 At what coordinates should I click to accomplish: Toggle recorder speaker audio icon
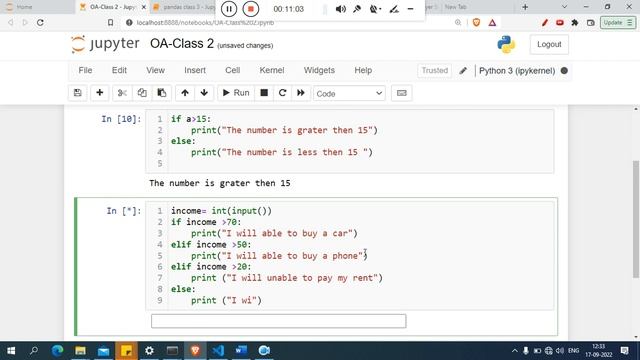click(x=340, y=9)
